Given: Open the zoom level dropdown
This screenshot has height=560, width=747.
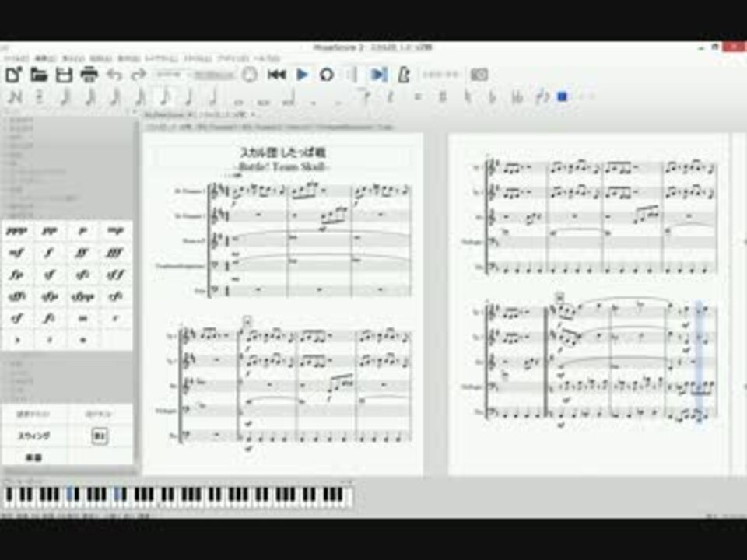Looking at the screenshot, I should 170,75.
